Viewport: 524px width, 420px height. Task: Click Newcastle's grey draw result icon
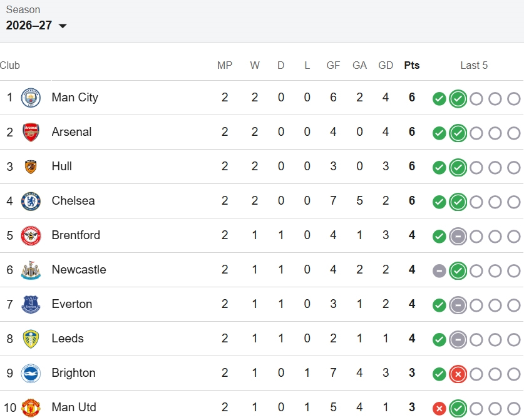(439, 270)
